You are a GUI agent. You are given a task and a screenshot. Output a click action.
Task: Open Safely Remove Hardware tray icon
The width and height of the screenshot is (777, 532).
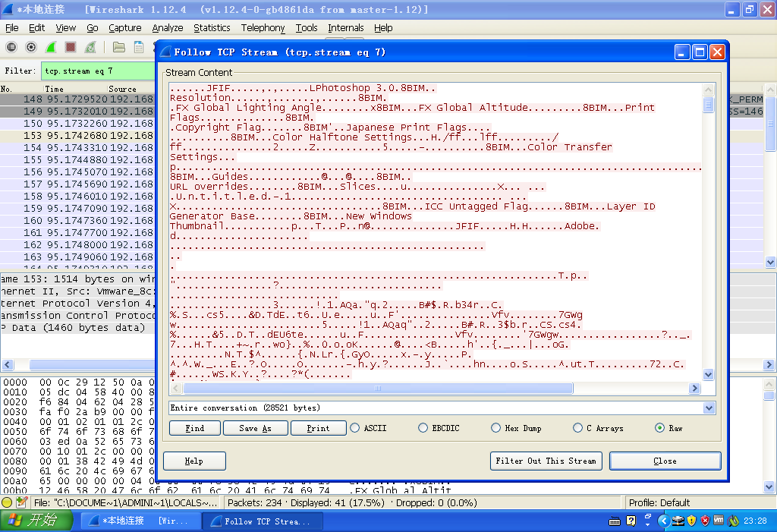[678, 521]
